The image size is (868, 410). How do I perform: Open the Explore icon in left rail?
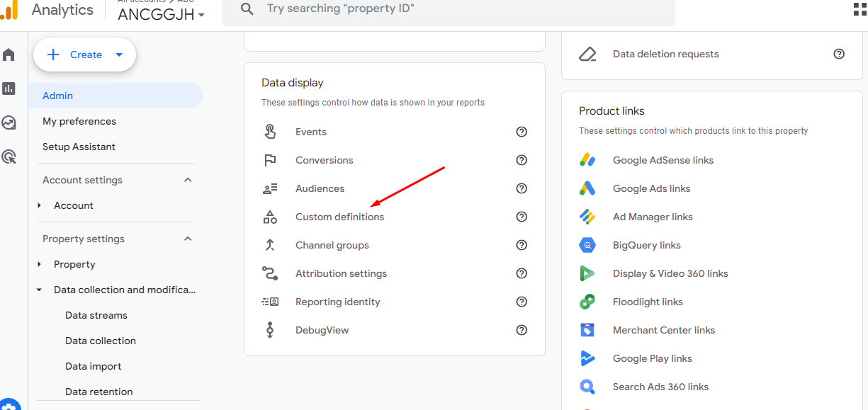[x=9, y=123]
